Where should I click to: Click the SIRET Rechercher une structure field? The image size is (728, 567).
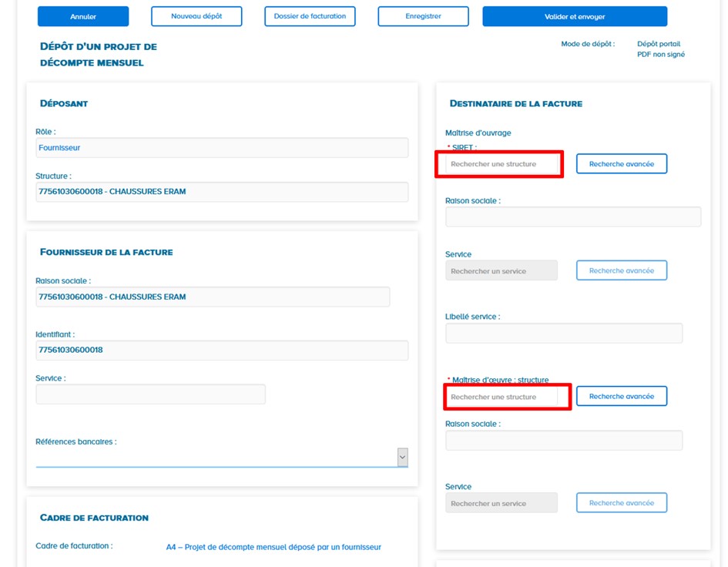pos(498,163)
